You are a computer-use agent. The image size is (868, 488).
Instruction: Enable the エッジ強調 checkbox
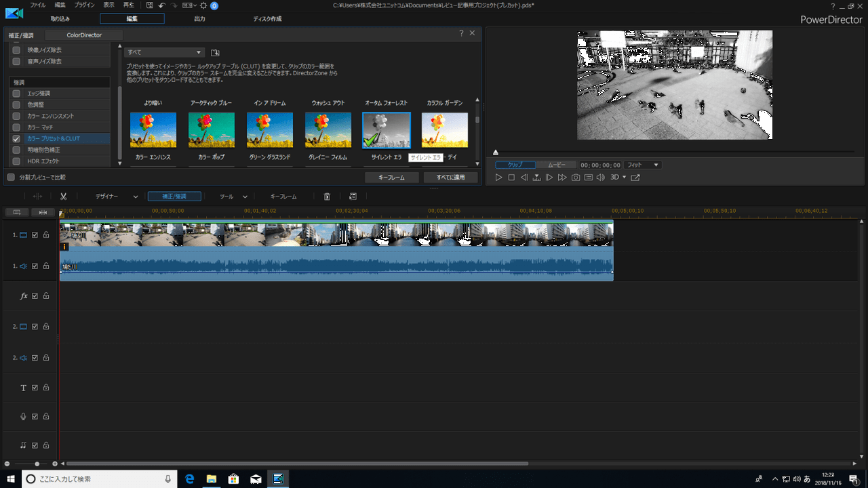pos(16,94)
